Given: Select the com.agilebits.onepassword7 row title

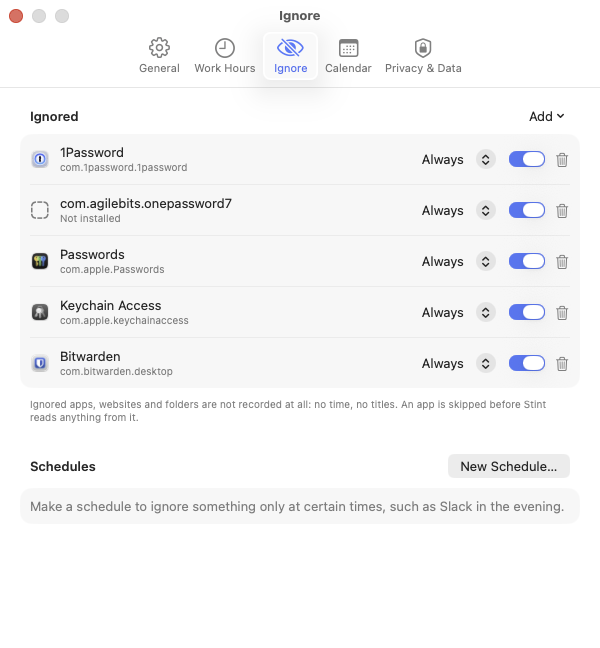Looking at the screenshot, I should click(146, 203).
